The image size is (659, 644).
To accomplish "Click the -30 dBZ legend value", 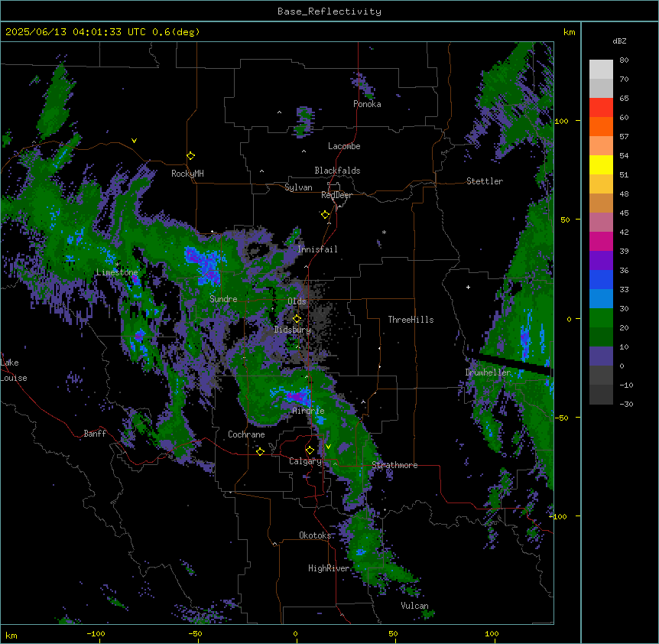I will 626,404.
